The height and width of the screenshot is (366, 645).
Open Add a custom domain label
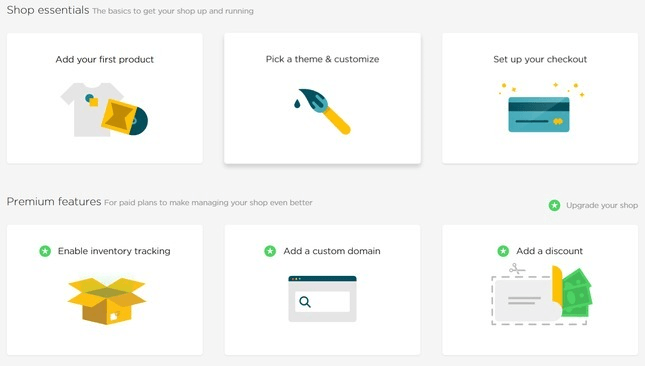click(332, 251)
